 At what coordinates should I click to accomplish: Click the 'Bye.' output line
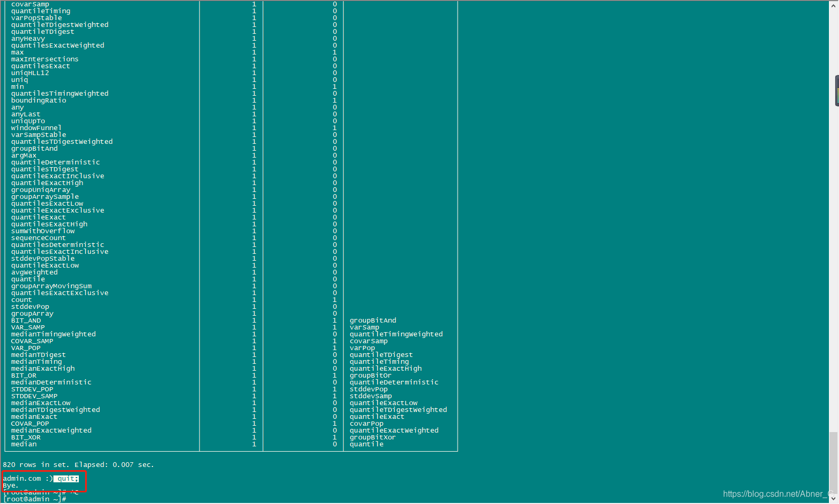click(x=11, y=485)
